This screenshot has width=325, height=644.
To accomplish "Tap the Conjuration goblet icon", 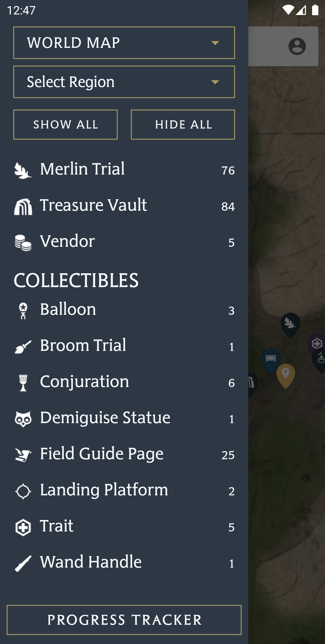I will point(23,383).
